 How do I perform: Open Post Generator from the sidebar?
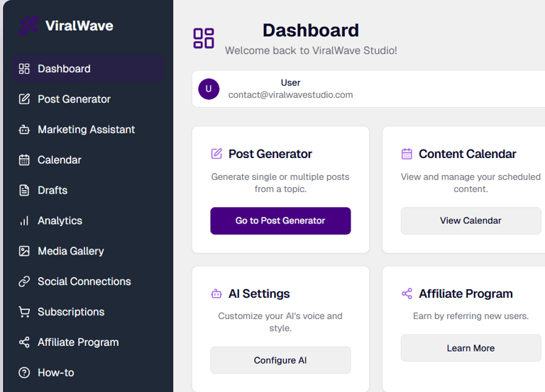(88, 99)
